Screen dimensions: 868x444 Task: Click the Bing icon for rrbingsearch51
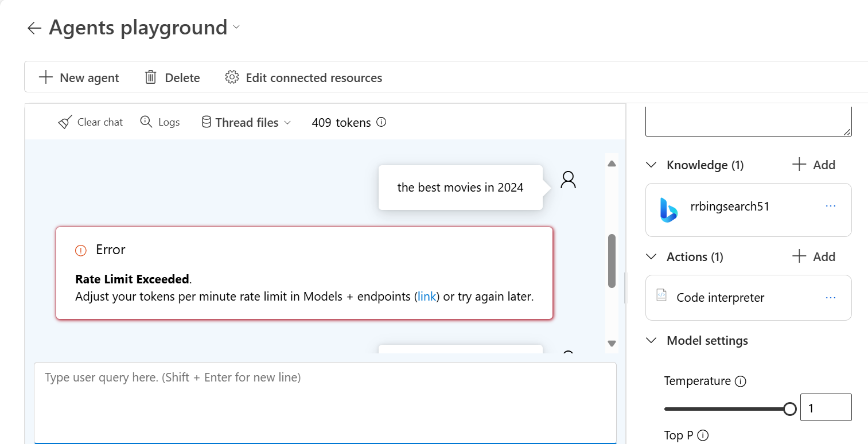coord(668,209)
